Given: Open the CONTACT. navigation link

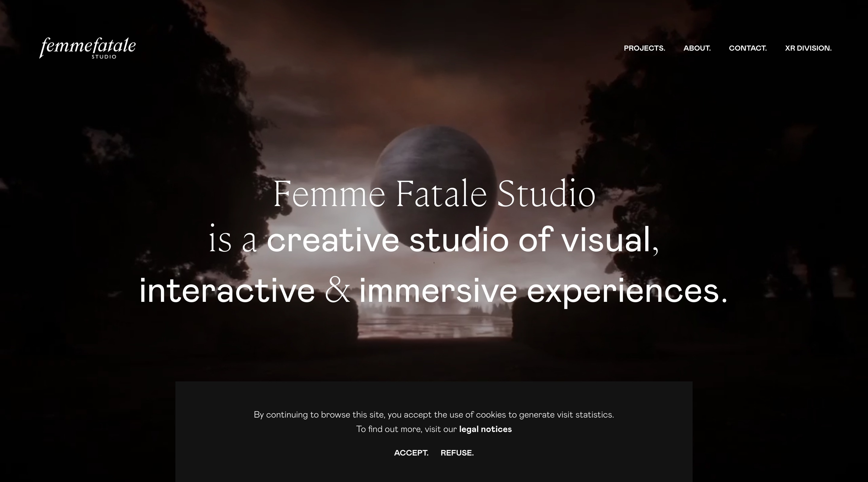Looking at the screenshot, I should pos(748,48).
